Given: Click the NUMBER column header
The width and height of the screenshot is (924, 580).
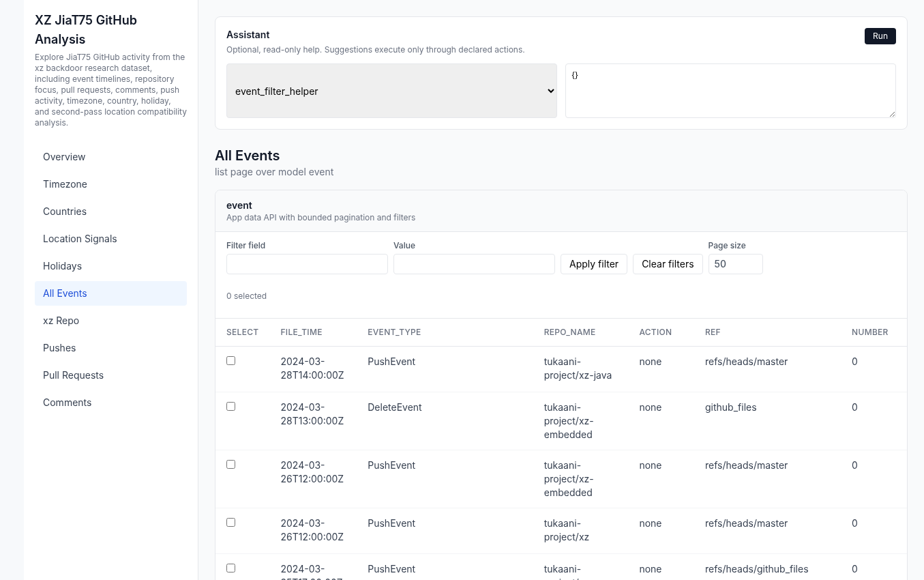Looking at the screenshot, I should [x=869, y=332].
